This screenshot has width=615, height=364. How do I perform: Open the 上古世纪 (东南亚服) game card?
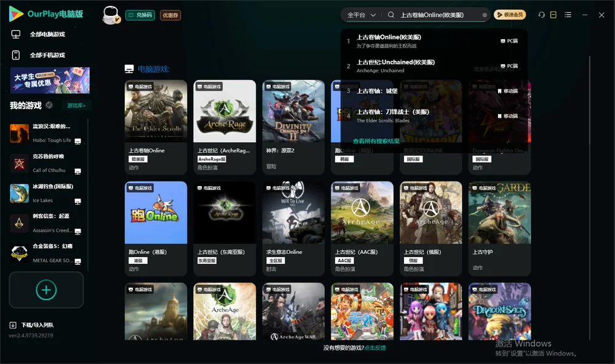point(224,228)
